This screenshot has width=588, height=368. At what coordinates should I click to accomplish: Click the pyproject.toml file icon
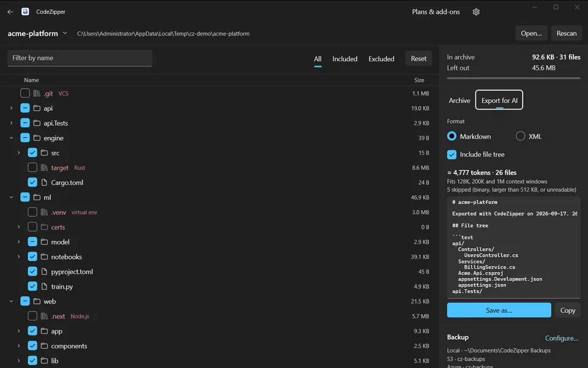pos(44,271)
